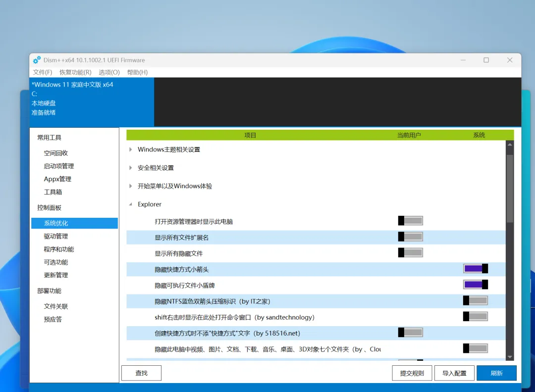Open Appx管理 in sidebar
The height and width of the screenshot is (392, 535).
point(57,179)
